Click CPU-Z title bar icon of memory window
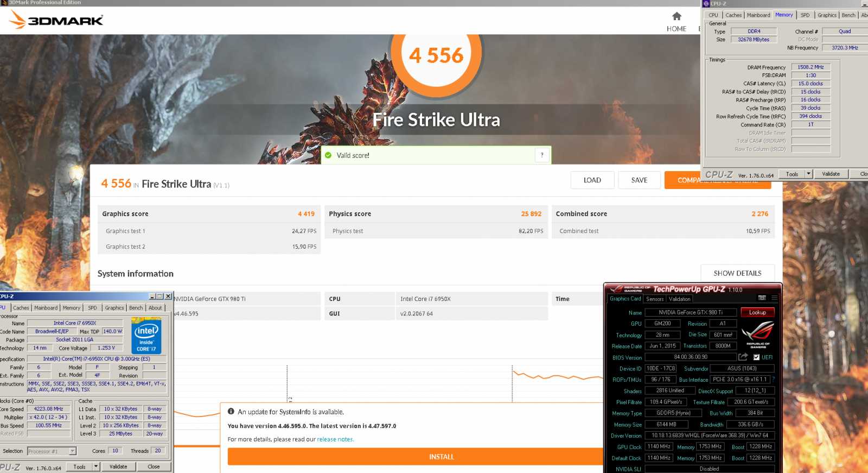Image resolution: width=868 pixels, height=473 pixels. (706, 3)
